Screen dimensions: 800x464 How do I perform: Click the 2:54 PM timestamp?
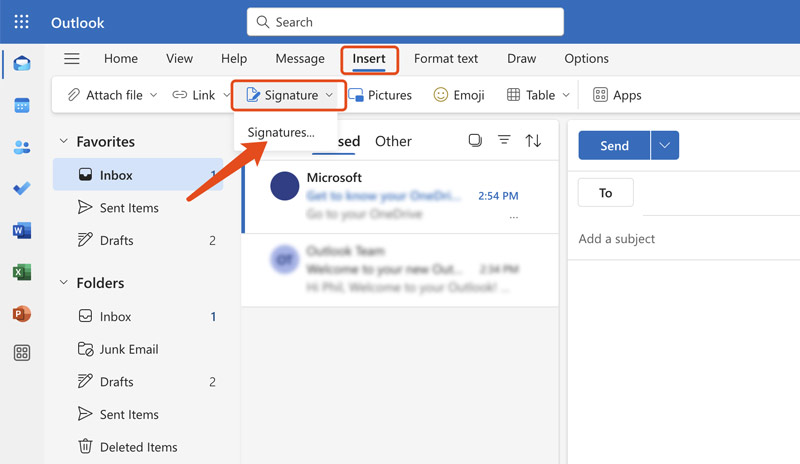click(x=498, y=196)
